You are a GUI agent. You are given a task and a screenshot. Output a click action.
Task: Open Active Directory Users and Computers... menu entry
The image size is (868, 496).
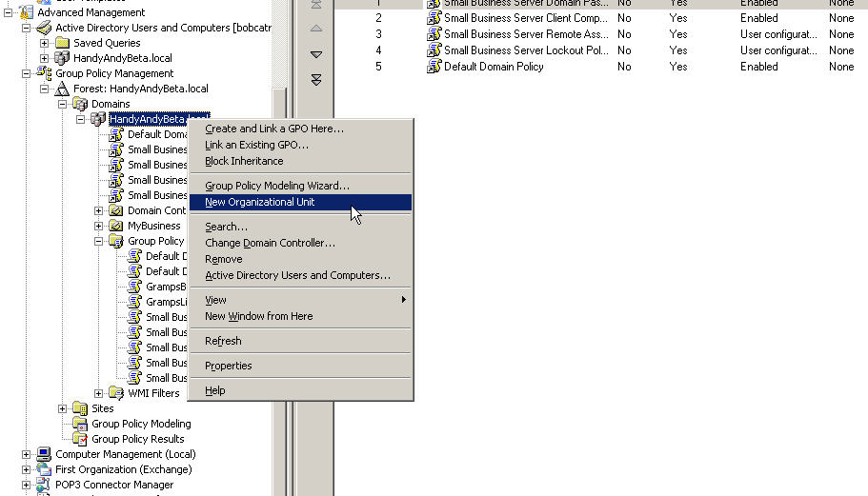point(300,275)
